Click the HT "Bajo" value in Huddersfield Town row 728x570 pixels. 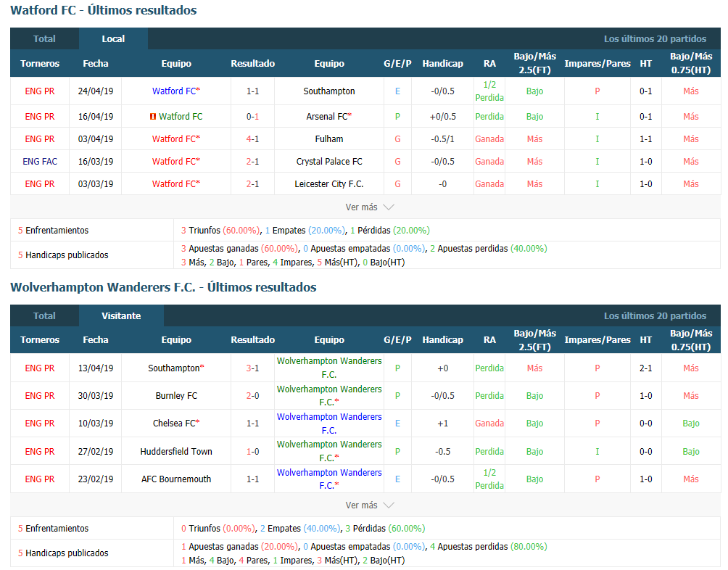691,451
